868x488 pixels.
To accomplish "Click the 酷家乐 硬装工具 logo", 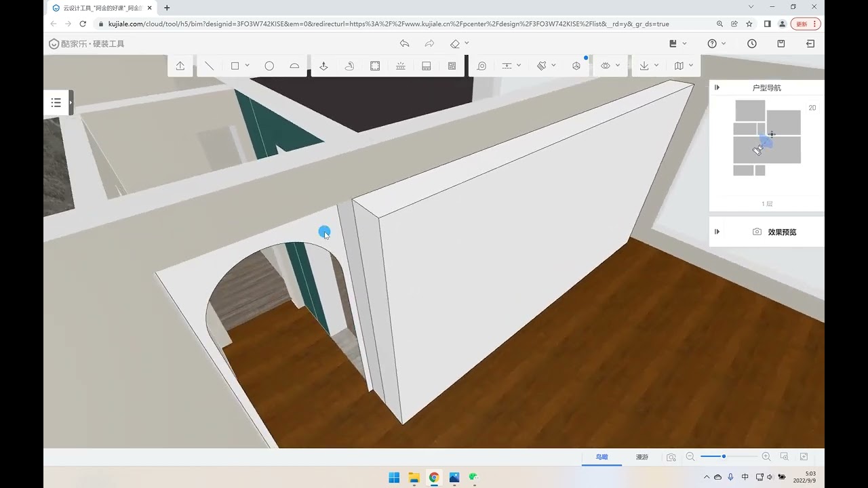I will pos(86,43).
